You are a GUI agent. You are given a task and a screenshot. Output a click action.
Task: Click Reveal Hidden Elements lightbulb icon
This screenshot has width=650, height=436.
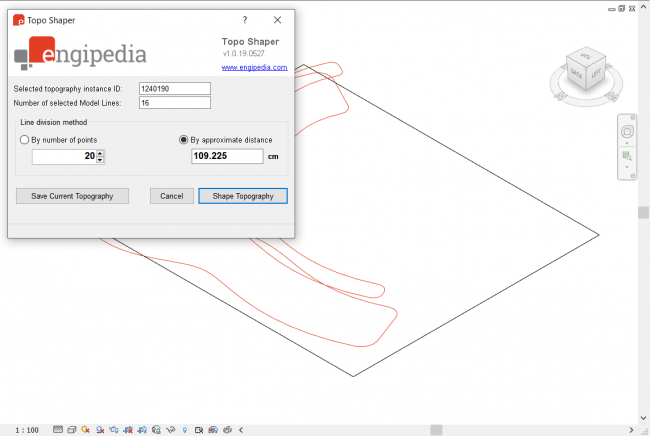click(x=184, y=429)
